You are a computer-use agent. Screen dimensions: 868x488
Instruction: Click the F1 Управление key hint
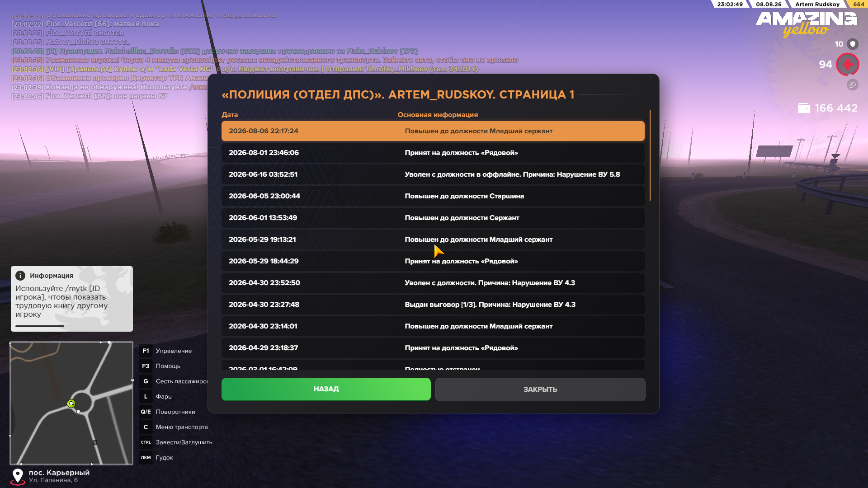tap(166, 351)
